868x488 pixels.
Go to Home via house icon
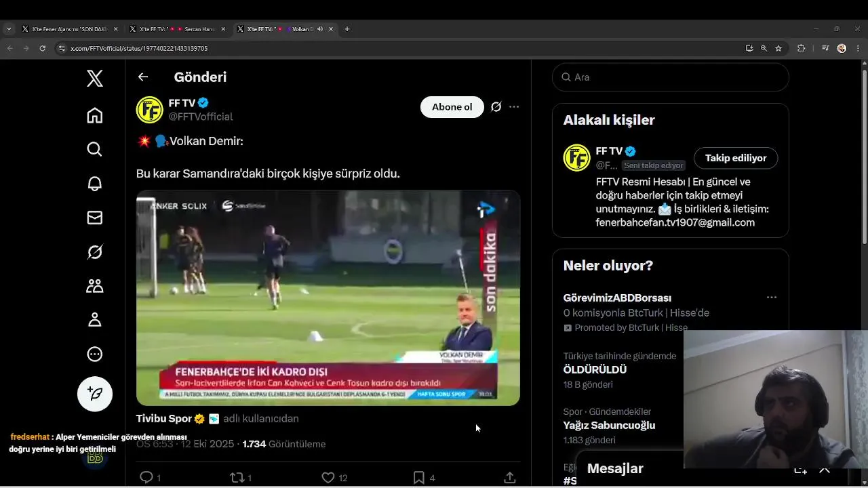tap(95, 115)
